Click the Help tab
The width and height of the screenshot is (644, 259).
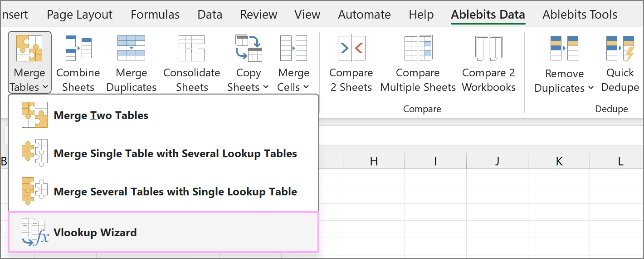(421, 15)
